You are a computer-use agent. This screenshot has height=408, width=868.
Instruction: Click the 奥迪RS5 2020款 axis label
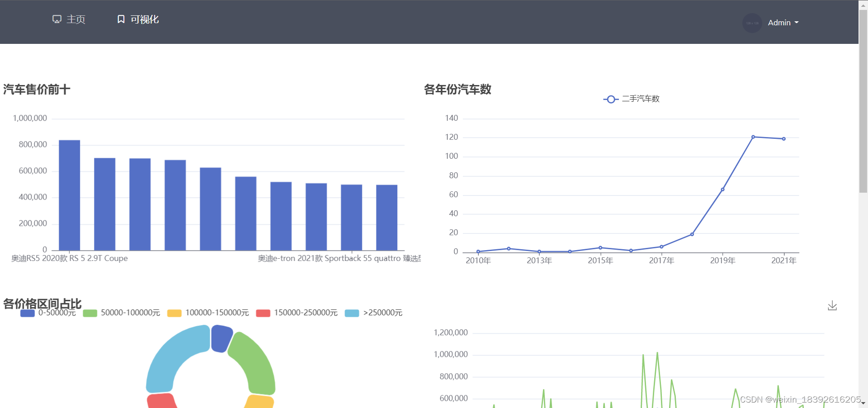click(70, 258)
